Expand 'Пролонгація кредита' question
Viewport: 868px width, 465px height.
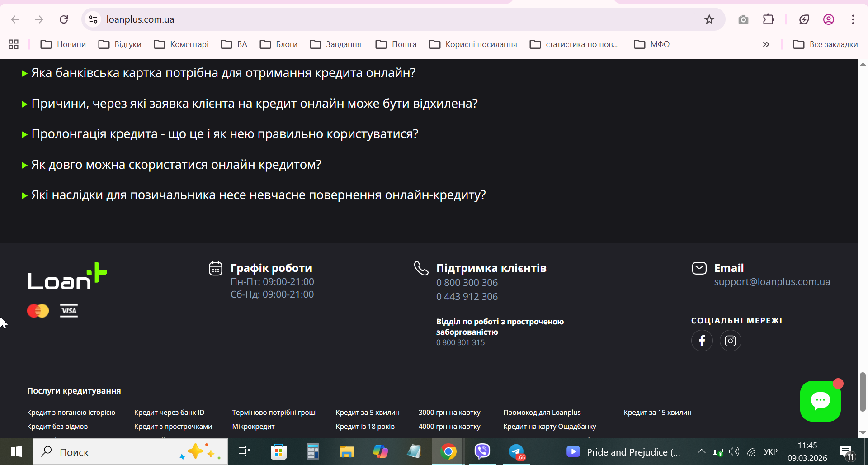(x=220, y=134)
